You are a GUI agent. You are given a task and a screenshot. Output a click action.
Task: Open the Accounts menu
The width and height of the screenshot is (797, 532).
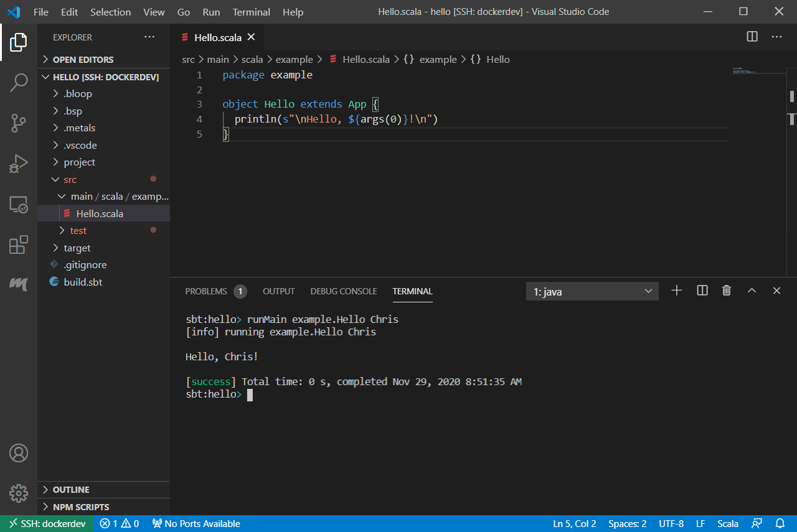pos(19,453)
